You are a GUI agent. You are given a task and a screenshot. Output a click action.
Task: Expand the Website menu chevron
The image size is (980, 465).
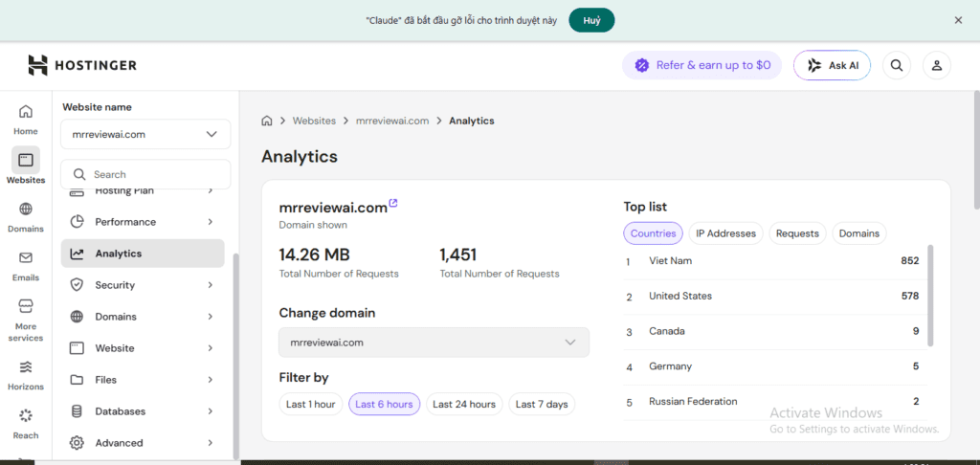coord(211,348)
